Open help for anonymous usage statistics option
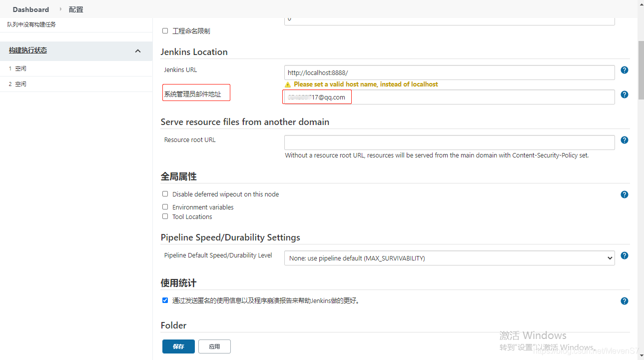644x360 pixels. tap(624, 301)
